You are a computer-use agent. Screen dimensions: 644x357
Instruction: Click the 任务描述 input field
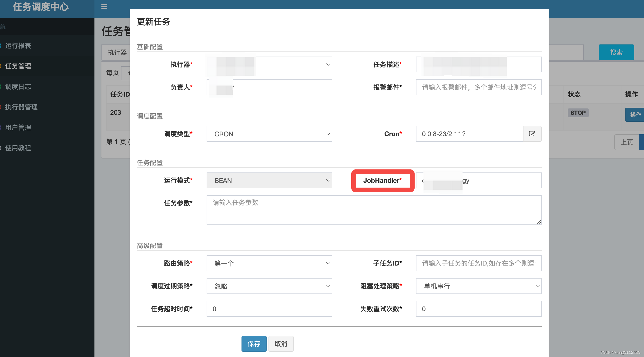(x=479, y=64)
